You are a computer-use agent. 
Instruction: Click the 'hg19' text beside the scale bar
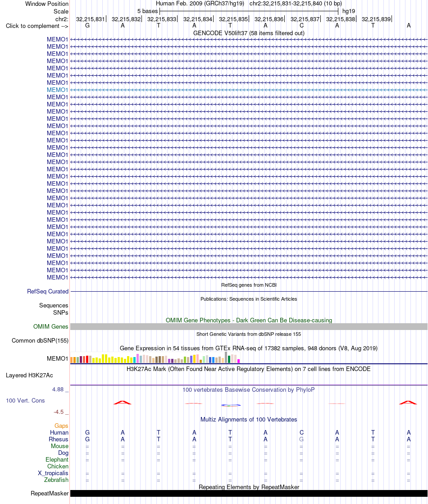pos(349,11)
